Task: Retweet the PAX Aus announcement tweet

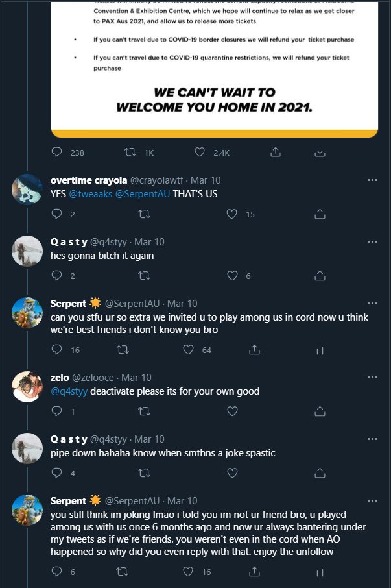Action: pos(130,152)
